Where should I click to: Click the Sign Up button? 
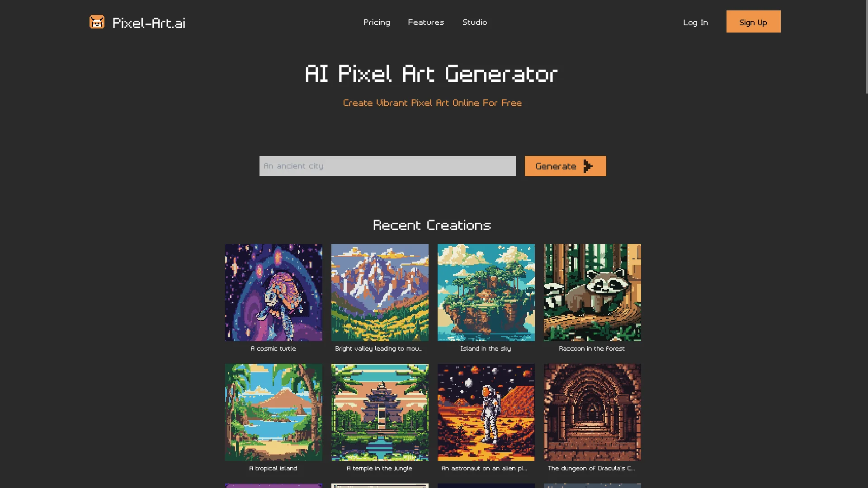754,21
